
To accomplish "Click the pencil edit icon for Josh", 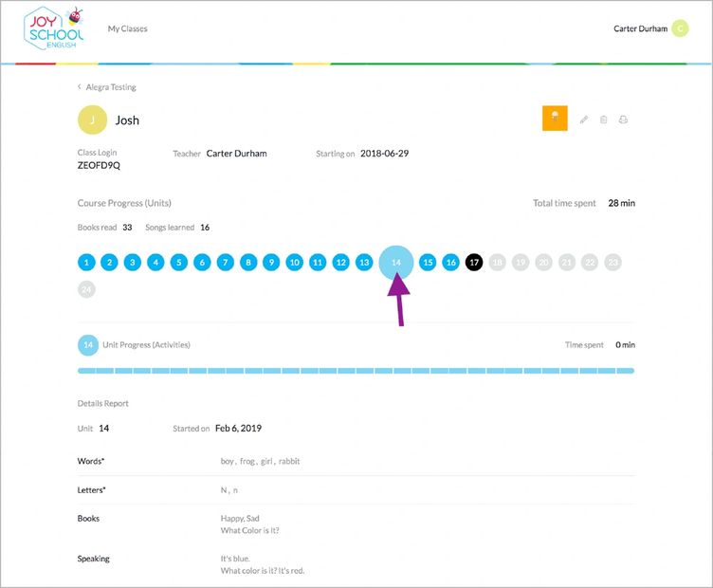I will 584,119.
